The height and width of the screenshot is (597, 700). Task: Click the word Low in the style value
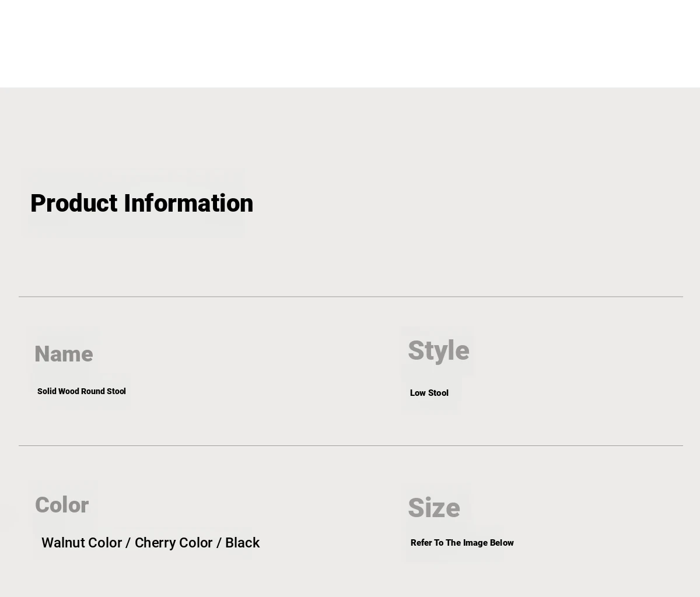click(418, 393)
